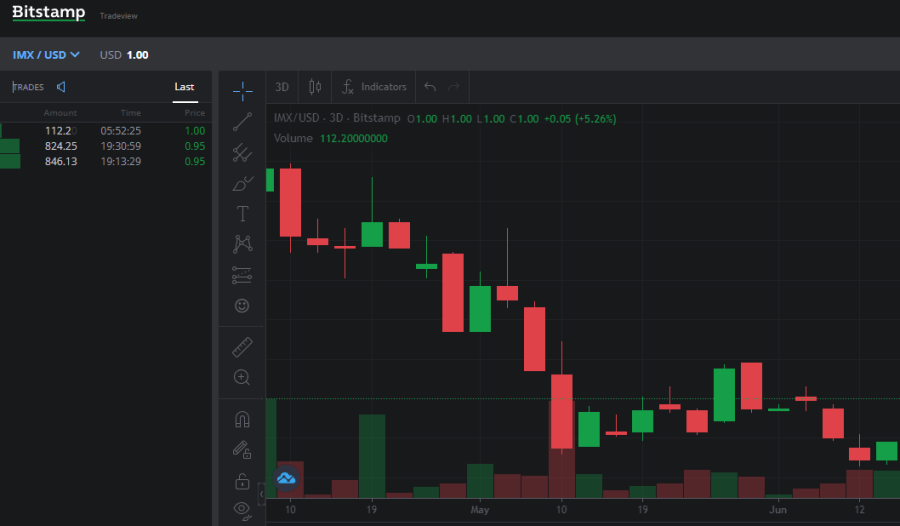Image resolution: width=900 pixels, height=526 pixels.
Task: Click the Price column header
Action: [x=195, y=113]
